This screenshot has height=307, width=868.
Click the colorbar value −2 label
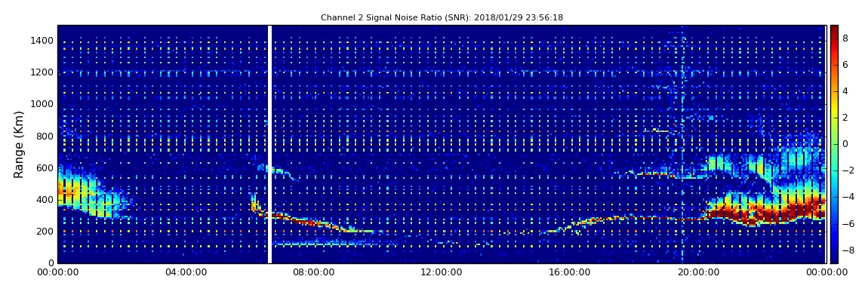[848, 170]
